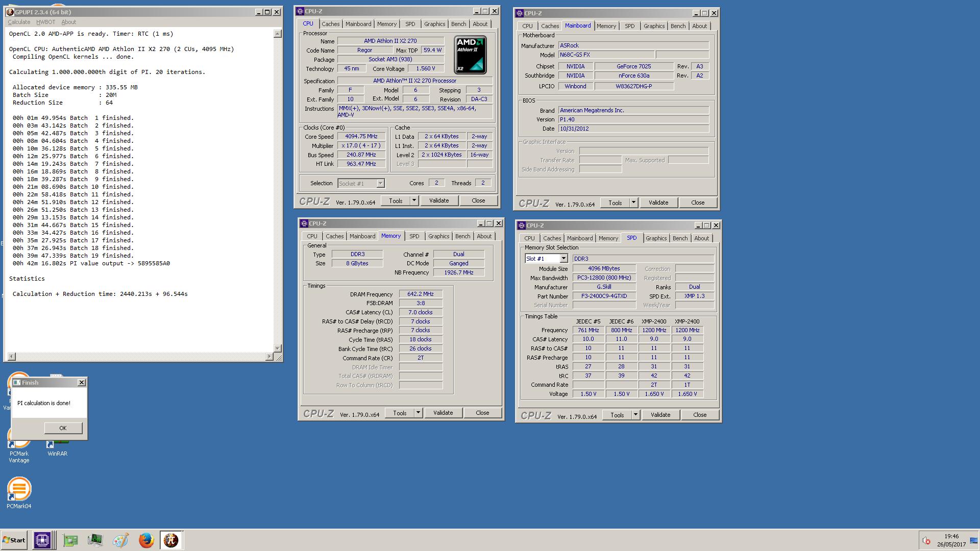Click the DRAM Frequency value 642.2 MHz
The height and width of the screenshot is (551, 980).
click(420, 294)
